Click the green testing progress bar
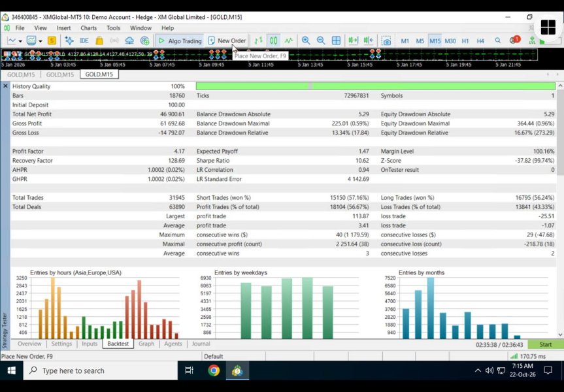564x392 pixels. 376,86
